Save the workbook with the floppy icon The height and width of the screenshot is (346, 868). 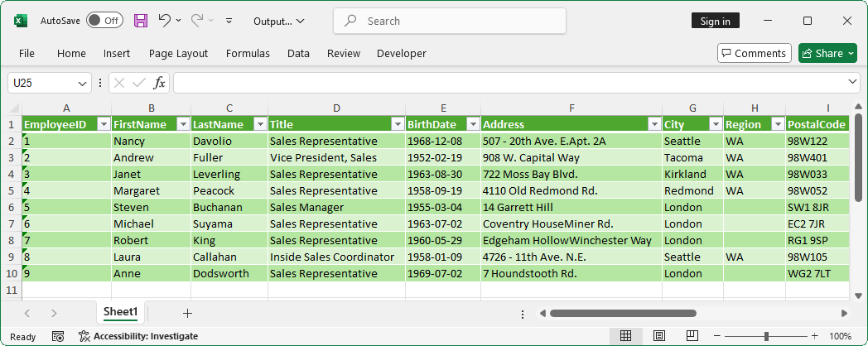click(141, 21)
